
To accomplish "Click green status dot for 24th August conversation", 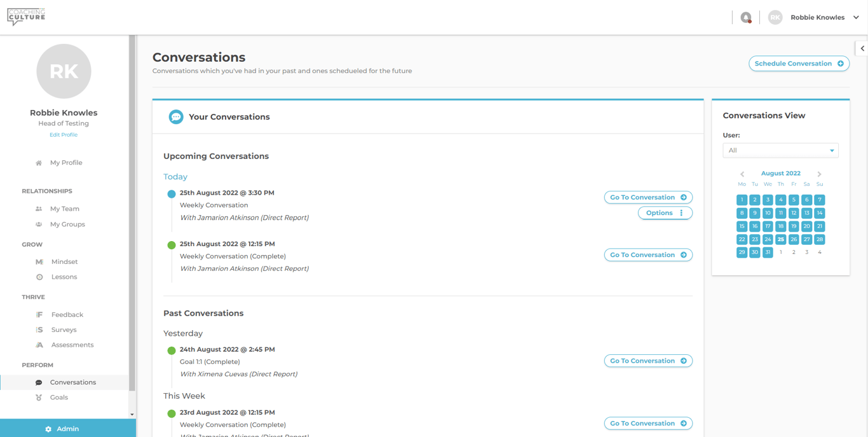I will (172, 350).
